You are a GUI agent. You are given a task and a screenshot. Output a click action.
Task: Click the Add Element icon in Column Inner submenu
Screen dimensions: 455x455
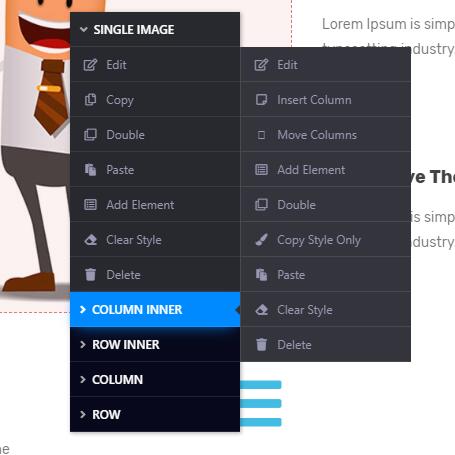click(x=261, y=170)
